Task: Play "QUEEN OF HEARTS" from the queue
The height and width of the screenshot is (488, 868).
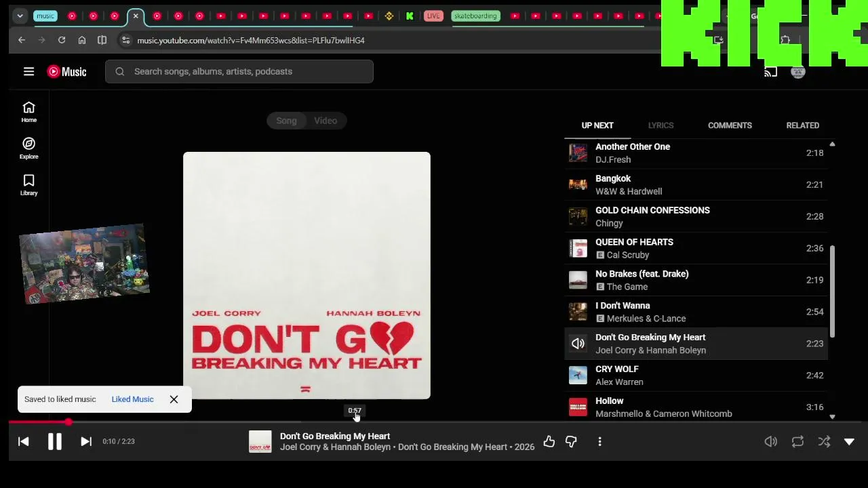Action: pyautogui.click(x=696, y=249)
